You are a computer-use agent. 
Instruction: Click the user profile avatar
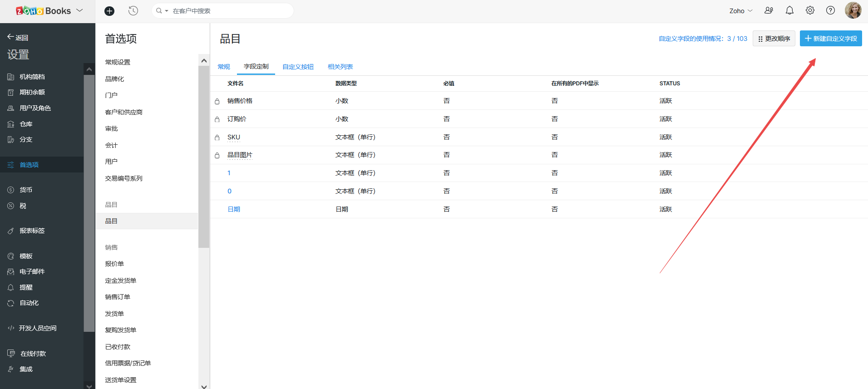click(853, 10)
